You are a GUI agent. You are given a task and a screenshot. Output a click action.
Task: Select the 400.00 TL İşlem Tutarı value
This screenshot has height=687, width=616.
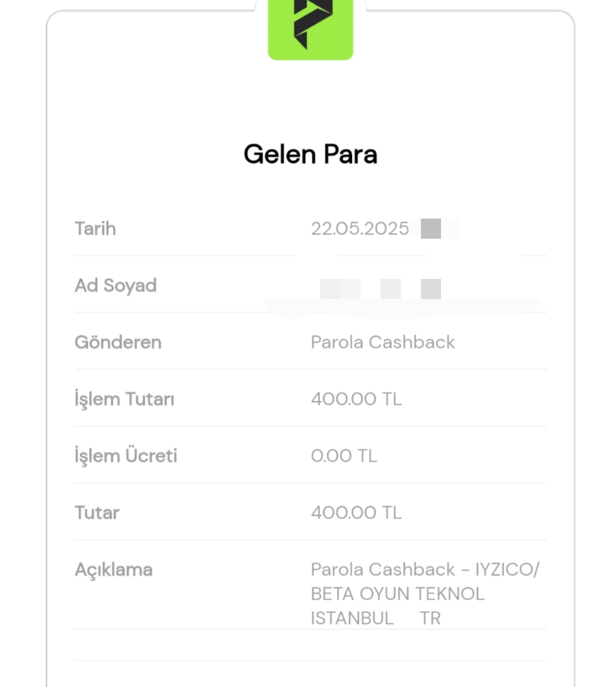(x=357, y=399)
